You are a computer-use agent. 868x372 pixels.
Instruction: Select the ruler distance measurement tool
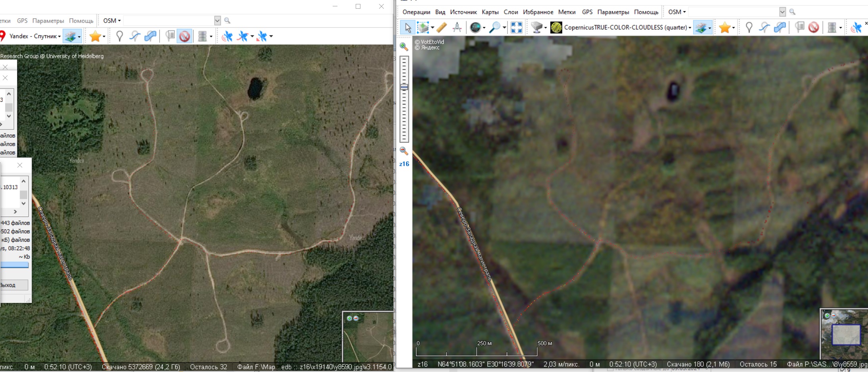click(441, 27)
